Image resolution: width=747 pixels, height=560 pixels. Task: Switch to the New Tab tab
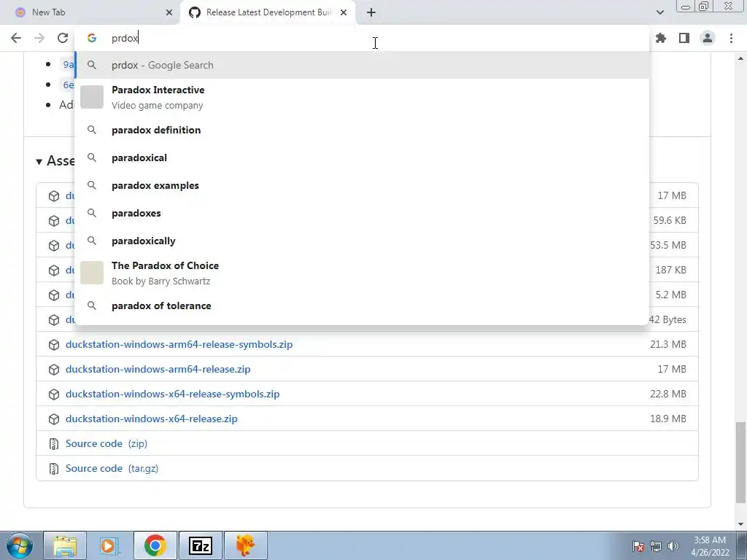coord(90,12)
